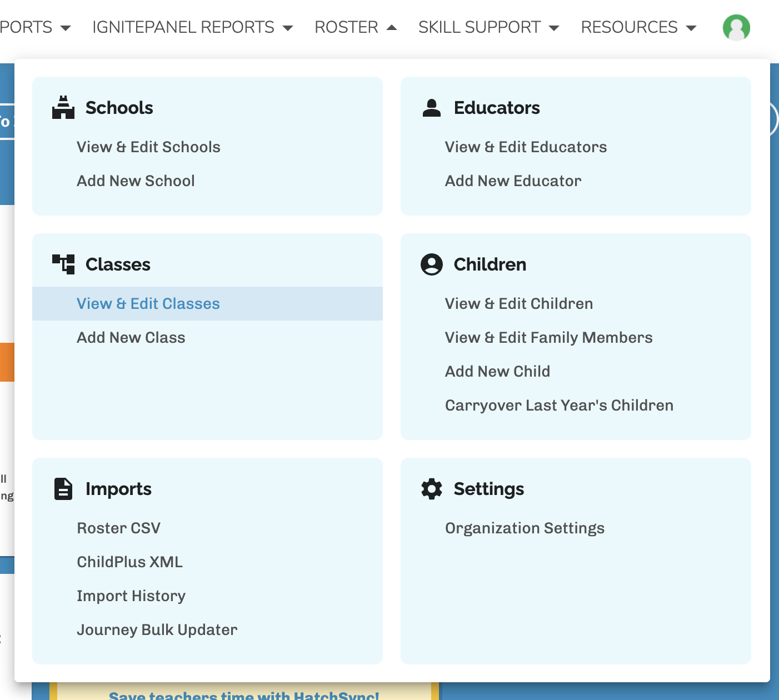The height and width of the screenshot is (700, 779).
Task: Click the Educators person icon
Action: pos(432,108)
